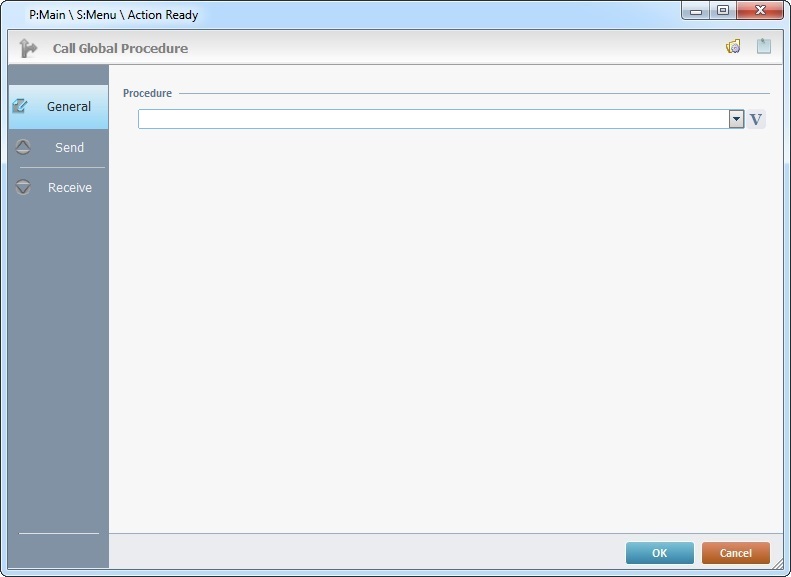The width and height of the screenshot is (791, 577).
Task: Open the notes icon at top right
Action: pyautogui.click(x=764, y=46)
